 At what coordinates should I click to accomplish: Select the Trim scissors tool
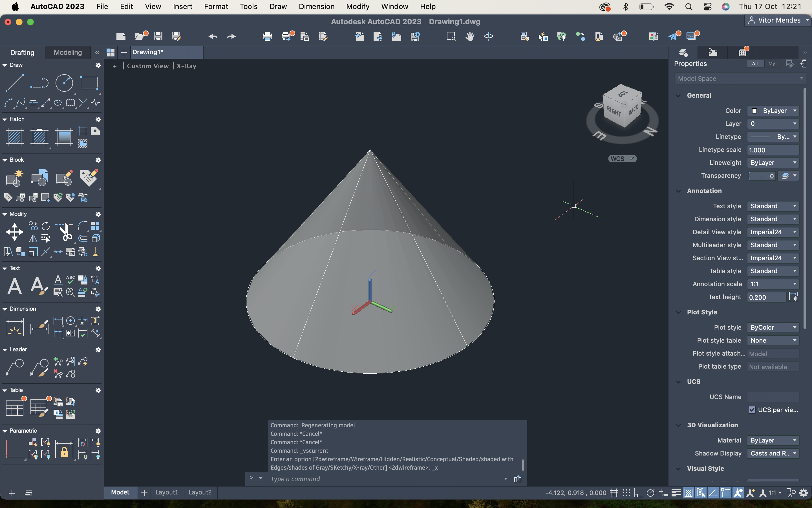coord(65,232)
